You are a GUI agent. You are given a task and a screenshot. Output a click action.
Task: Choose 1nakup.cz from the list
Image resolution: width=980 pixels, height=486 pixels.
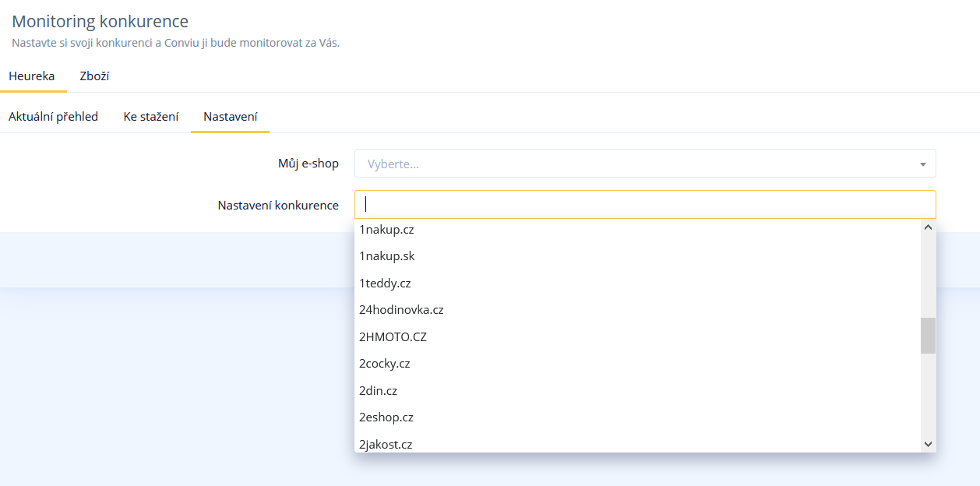coord(385,230)
